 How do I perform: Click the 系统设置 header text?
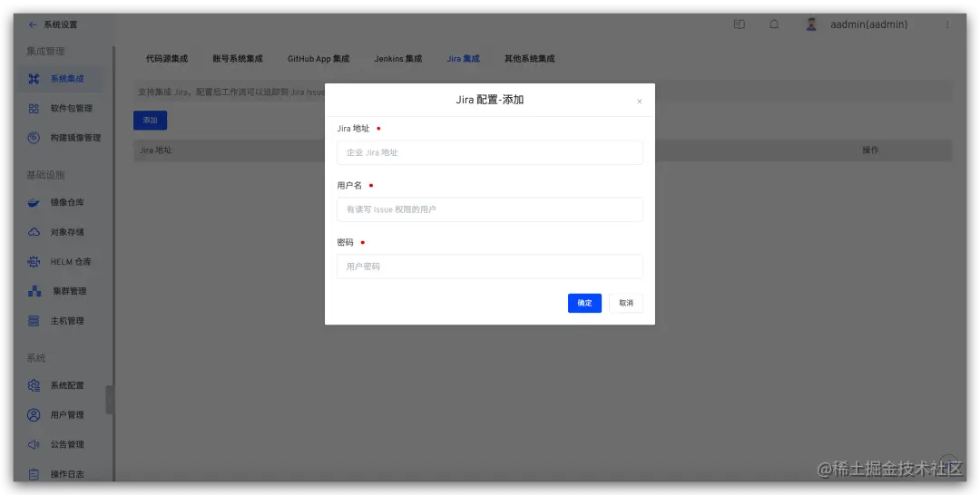tap(61, 25)
